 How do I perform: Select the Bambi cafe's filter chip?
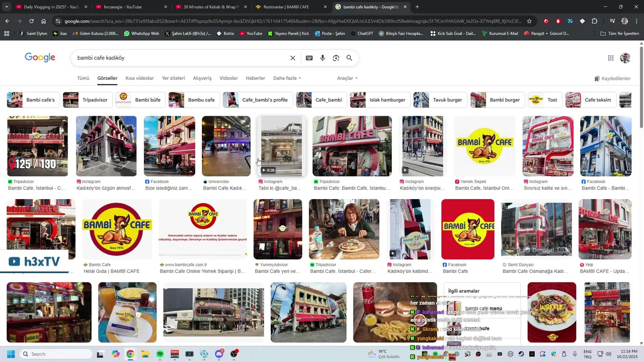34,100
